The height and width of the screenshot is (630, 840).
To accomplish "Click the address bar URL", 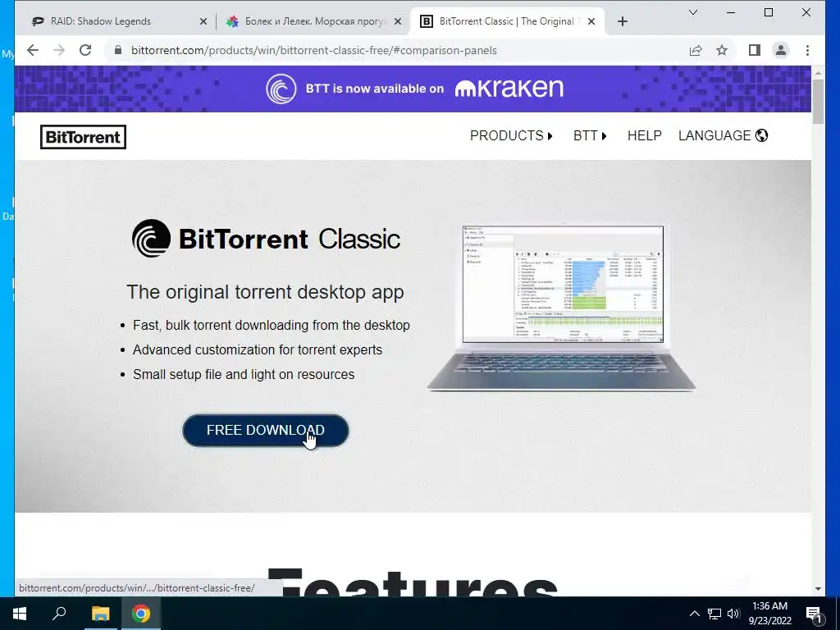I will [x=314, y=50].
